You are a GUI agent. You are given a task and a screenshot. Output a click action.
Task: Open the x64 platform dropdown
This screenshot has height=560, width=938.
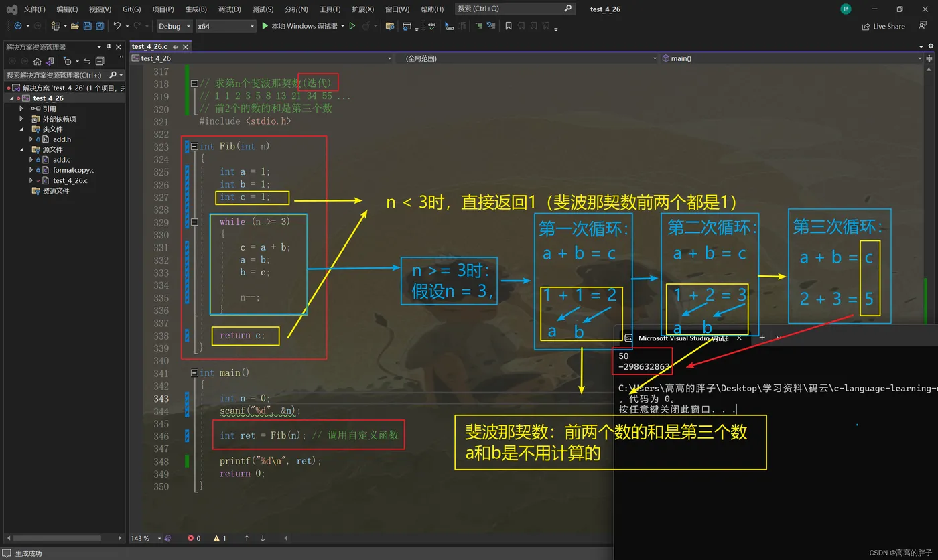click(226, 26)
